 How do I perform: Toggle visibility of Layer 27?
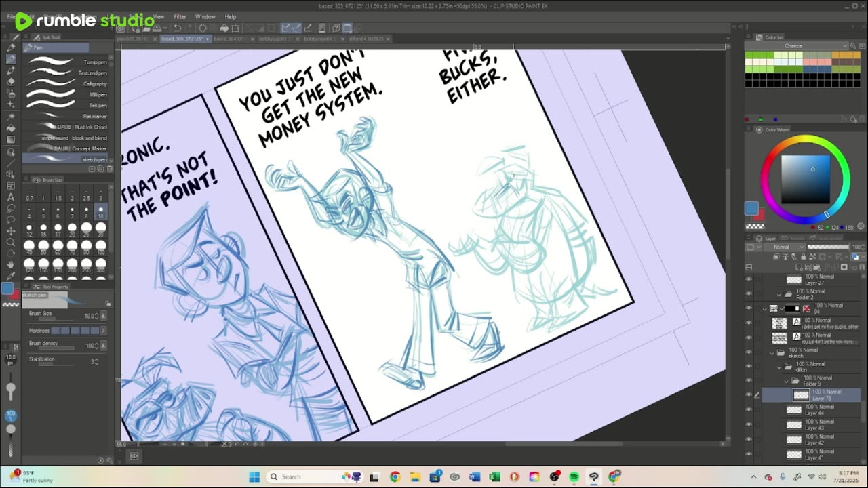coord(749,279)
